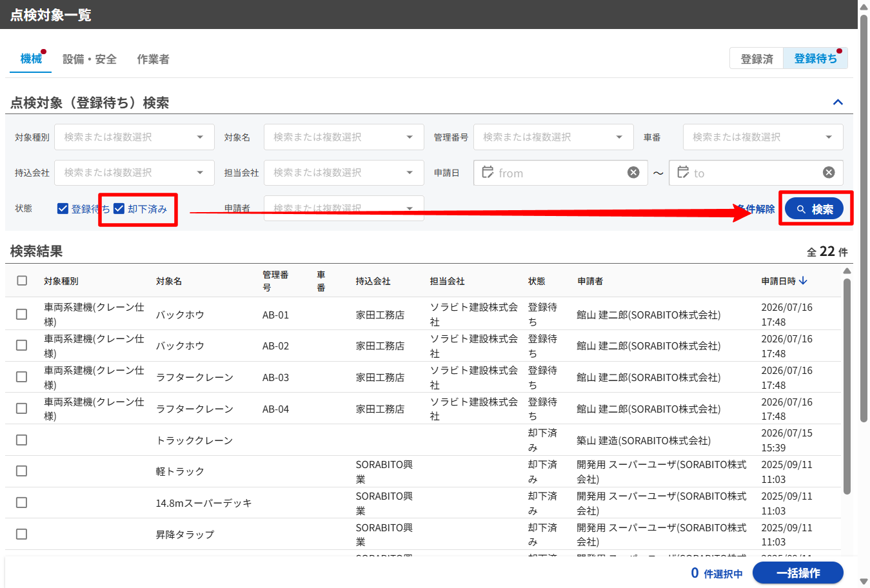Image resolution: width=870 pixels, height=588 pixels.
Task: Collapse the 点検対象検索 panel chevron
Action: point(838,102)
